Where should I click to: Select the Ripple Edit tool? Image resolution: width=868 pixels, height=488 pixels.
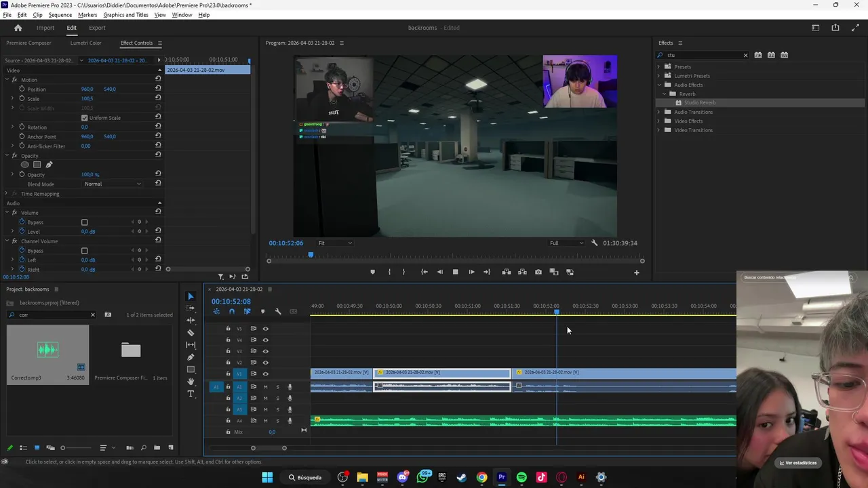pyautogui.click(x=191, y=321)
